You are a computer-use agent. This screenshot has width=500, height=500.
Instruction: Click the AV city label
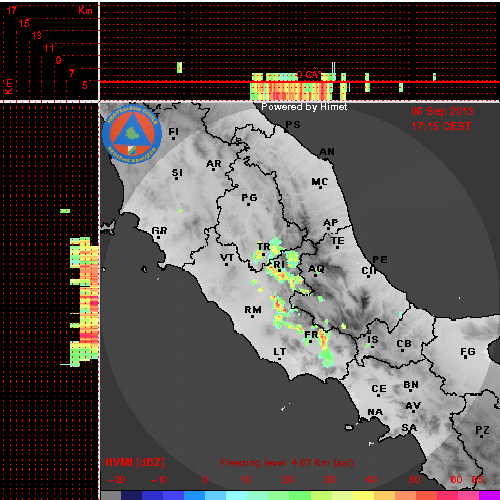(x=413, y=405)
